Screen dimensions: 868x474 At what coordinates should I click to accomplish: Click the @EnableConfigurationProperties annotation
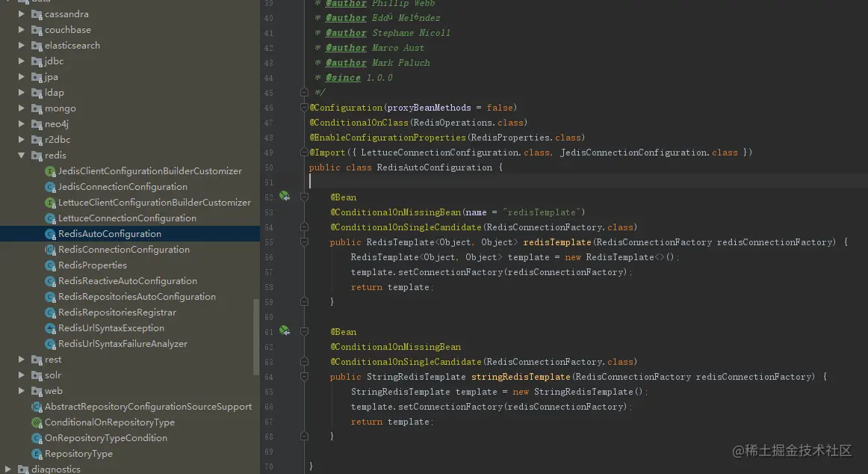click(x=388, y=138)
